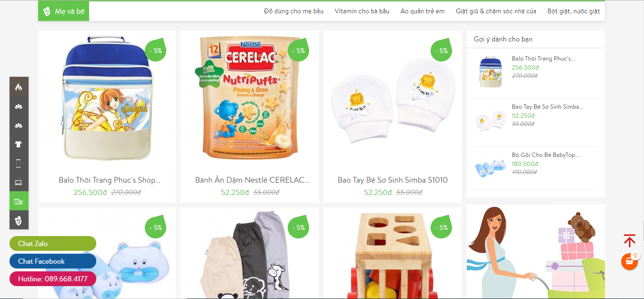
Task: Open the laptop category in the sidebar
Action: [19, 182]
